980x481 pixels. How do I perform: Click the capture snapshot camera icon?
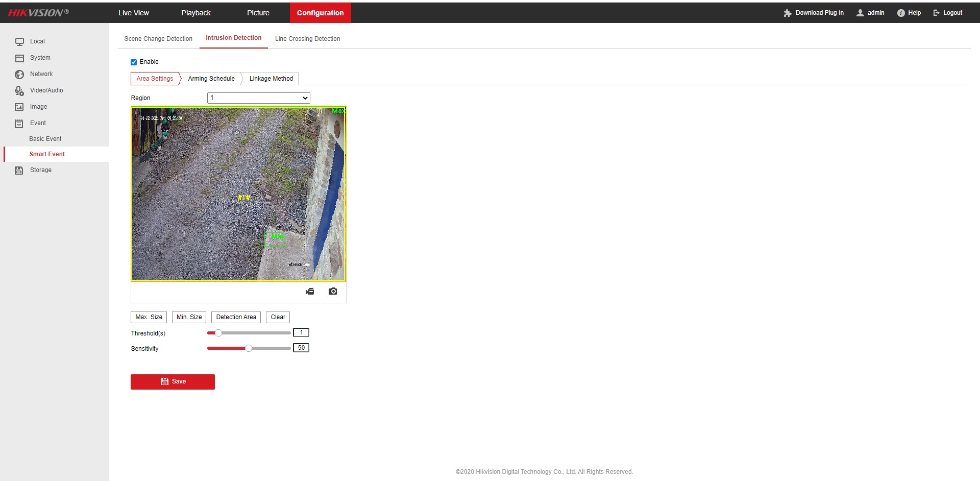click(x=333, y=292)
